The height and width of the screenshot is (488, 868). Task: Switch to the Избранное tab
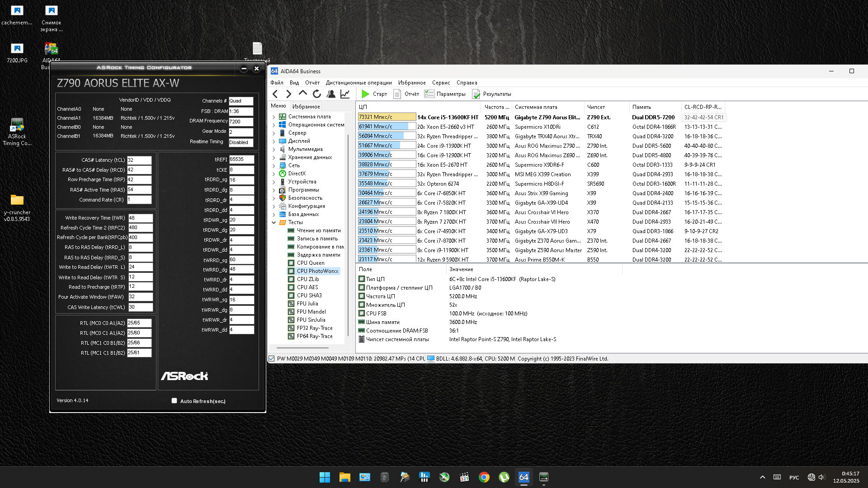pyautogui.click(x=306, y=107)
